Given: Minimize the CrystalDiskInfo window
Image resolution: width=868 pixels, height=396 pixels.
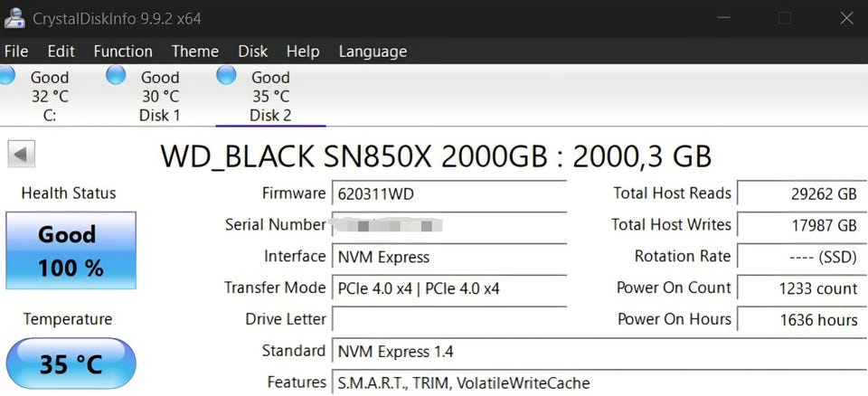Looking at the screenshot, I should click(723, 18).
